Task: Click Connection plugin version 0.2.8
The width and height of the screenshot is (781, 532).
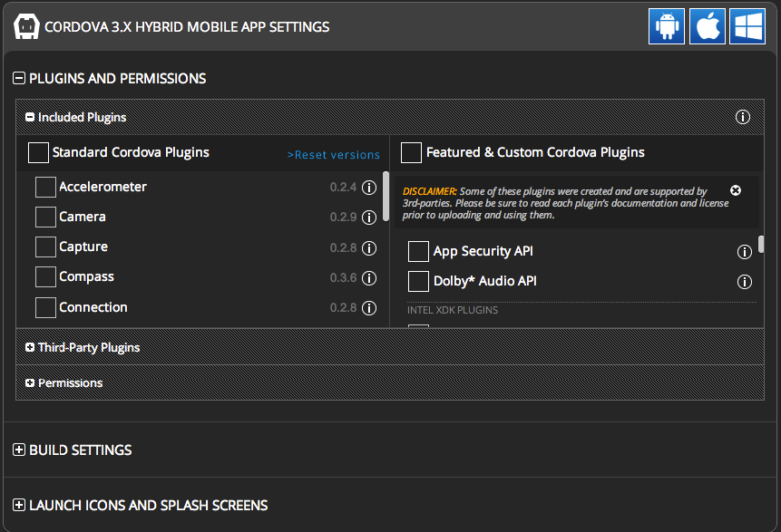Action: pyautogui.click(x=343, y=307)
